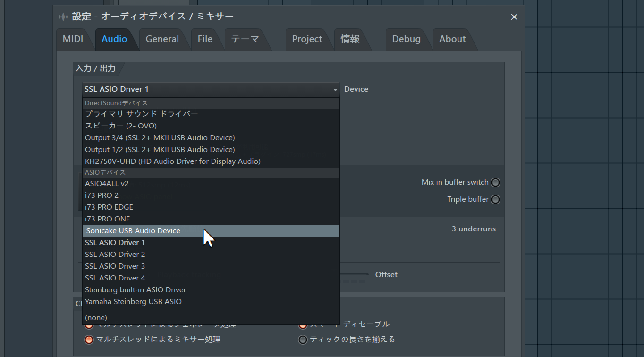Image resolution: width=644 pixels, height=357 pixels.
Task: Select スピーカー (2- OVO) device
Action: click(x=211, y=126)
